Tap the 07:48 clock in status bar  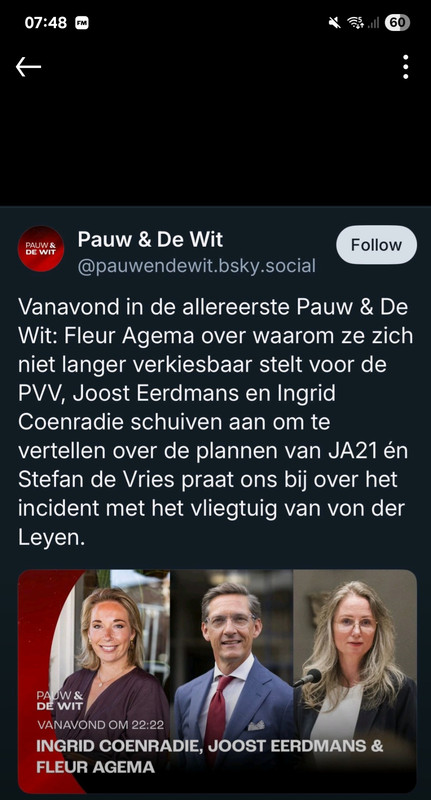(x=45, y=22)
